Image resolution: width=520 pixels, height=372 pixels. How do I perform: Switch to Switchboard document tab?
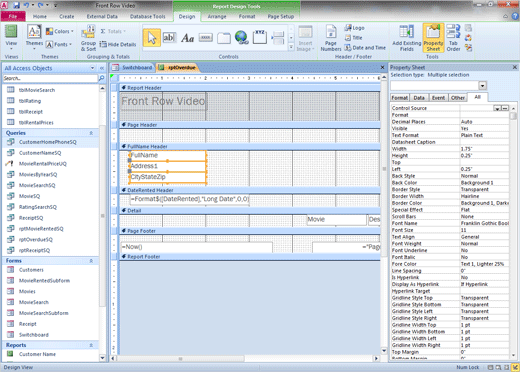[x=132, y=68]
